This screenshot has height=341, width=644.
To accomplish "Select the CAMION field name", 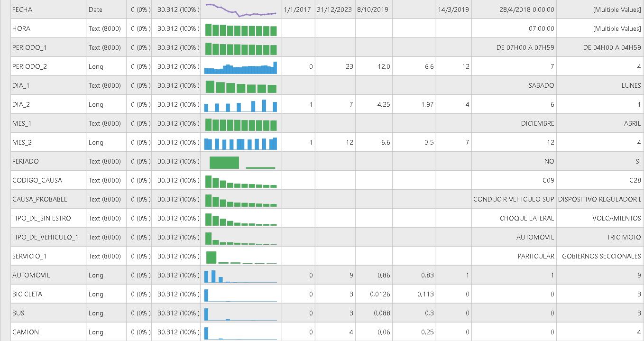I will 26,332.
